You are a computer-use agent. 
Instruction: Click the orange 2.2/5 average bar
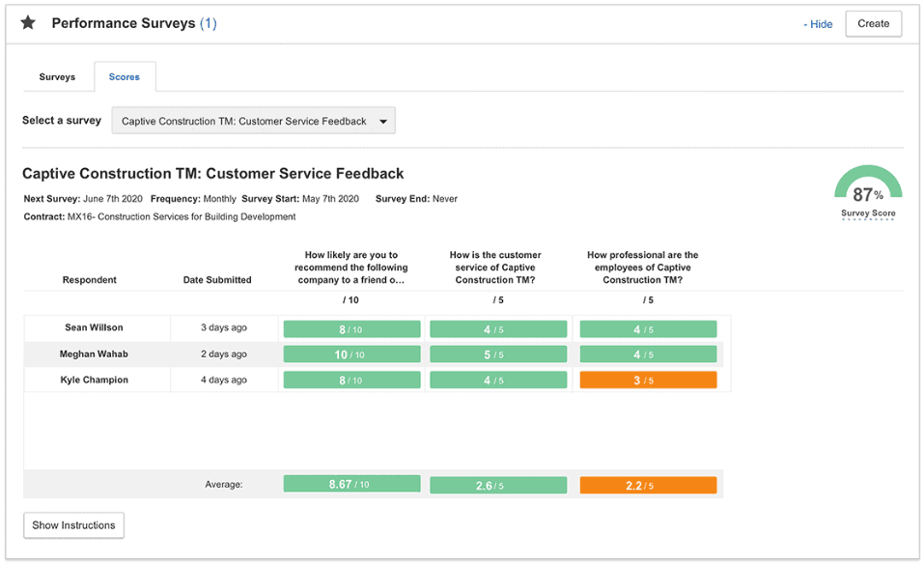point(648,485)
